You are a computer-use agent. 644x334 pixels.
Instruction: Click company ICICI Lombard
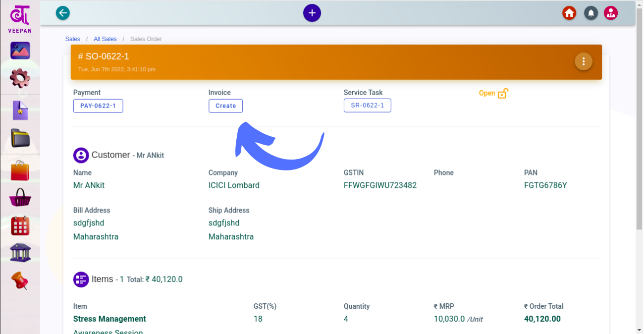[234, 185]
